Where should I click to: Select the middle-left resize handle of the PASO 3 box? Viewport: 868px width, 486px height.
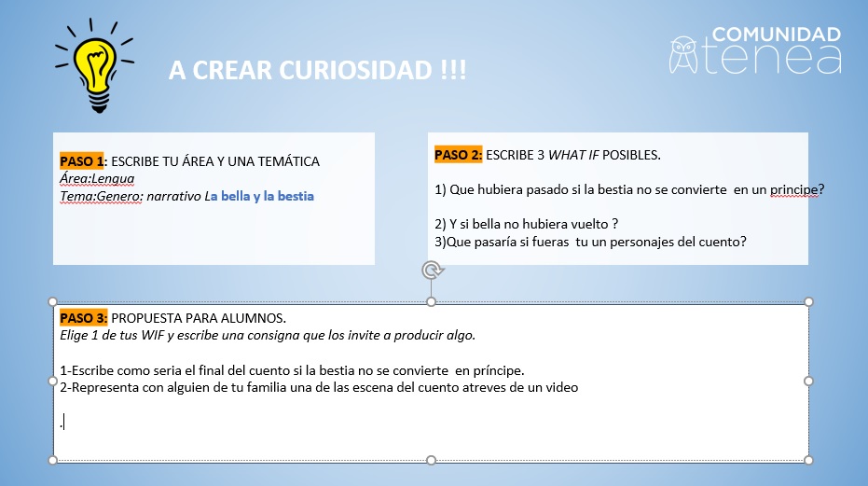[x=52, y=382]
